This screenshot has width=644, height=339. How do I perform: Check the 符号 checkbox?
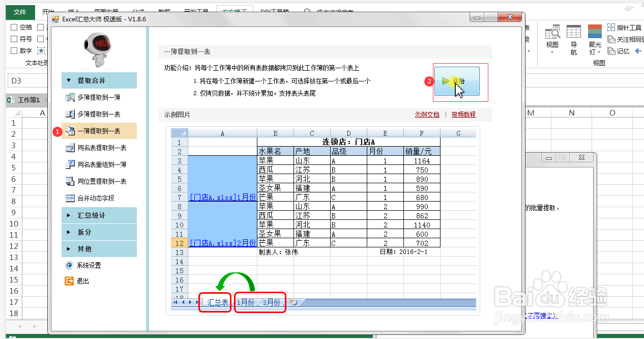click(14, 39)
